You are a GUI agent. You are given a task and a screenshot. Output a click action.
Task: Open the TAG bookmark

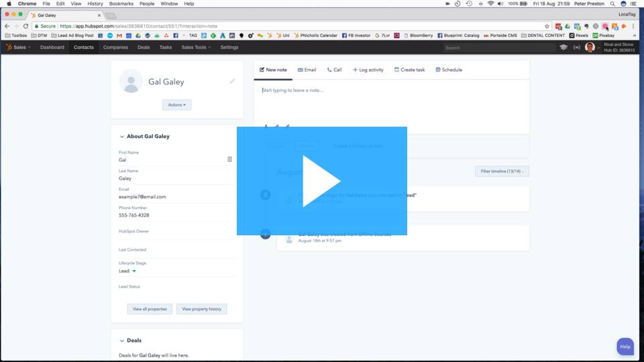[x=193, y=36]
